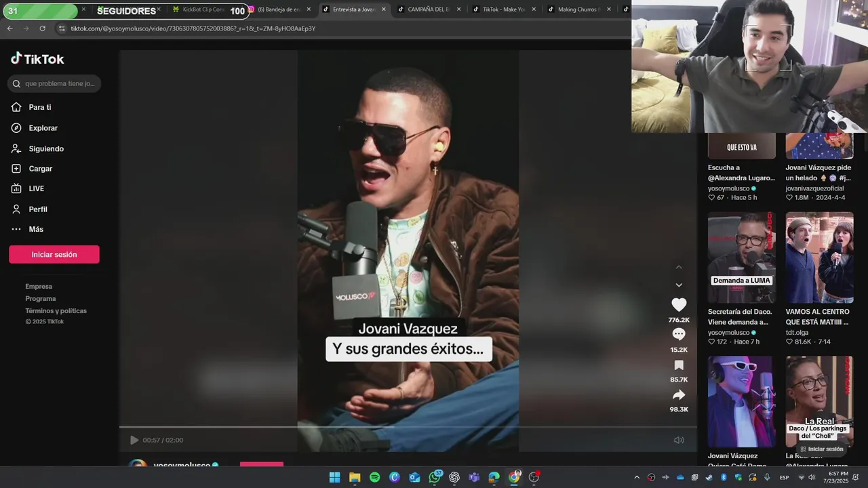Open the QUE ESTO VA video thumbnail
Screen dimensions: 868x488
coord(742,146)
